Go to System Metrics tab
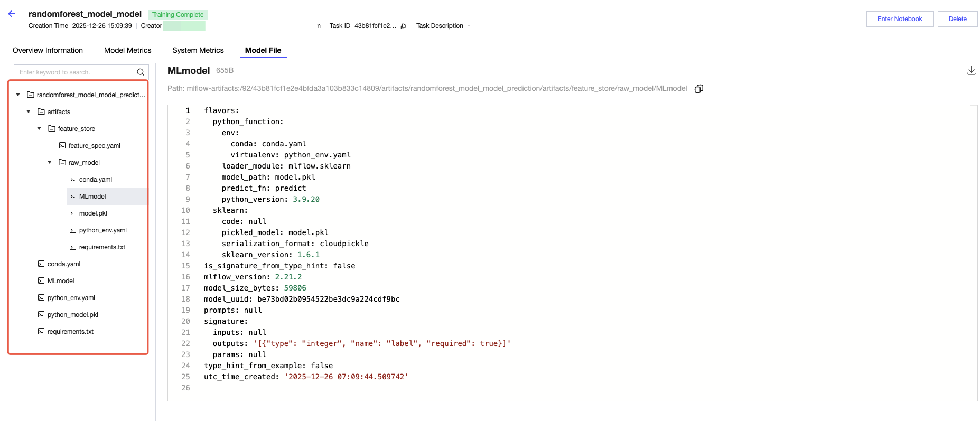Image resolution: width=980 pixels, height=421 pixels. point(198,51)
